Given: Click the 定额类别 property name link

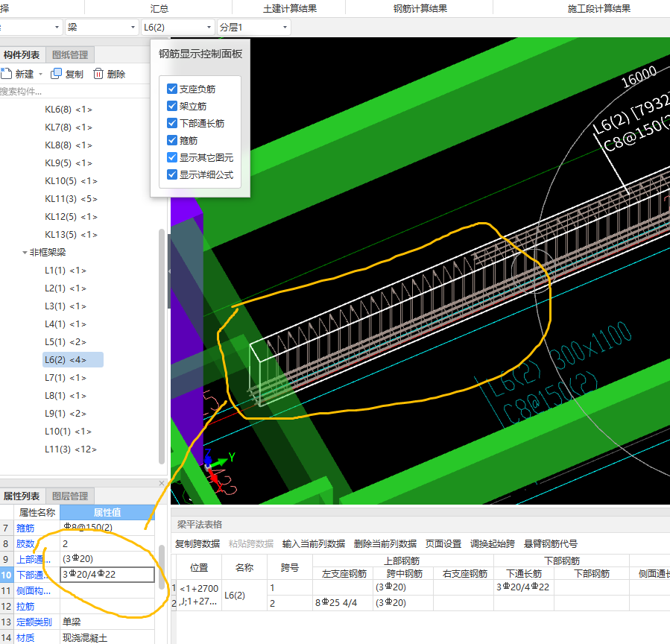Looking at the screenshot, I should point(34,622).
